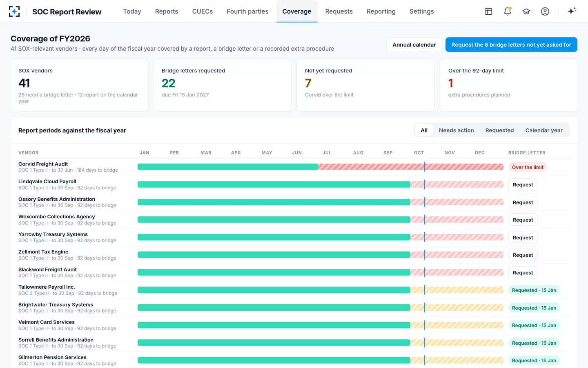Screen dimensions: 588x368
Task: Request bridge letter for Lindqvale Cloud Payroll
Action: pos(523,185)
